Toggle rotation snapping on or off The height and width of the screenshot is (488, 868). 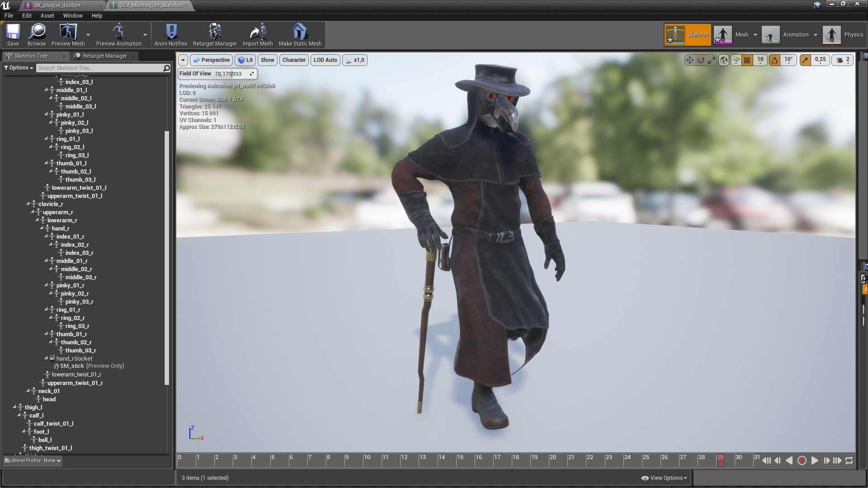click(775, 60)
